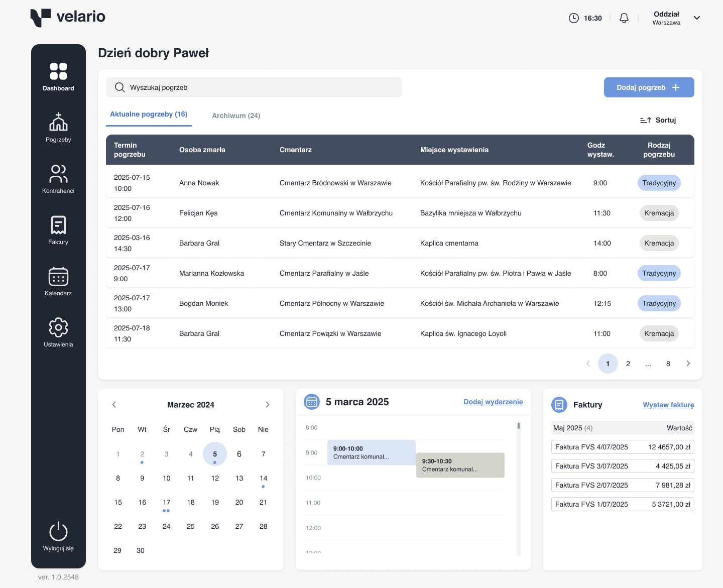This screenshot has width=723, height=588.
Task: Click Cmentarz Bródnowski w Warszawie cell
Action: 335,183
